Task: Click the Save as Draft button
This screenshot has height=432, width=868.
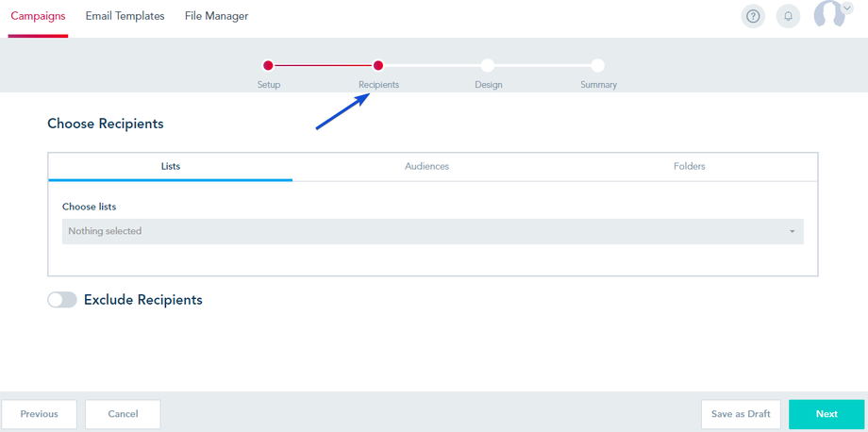Action: [x=741, y=414]
